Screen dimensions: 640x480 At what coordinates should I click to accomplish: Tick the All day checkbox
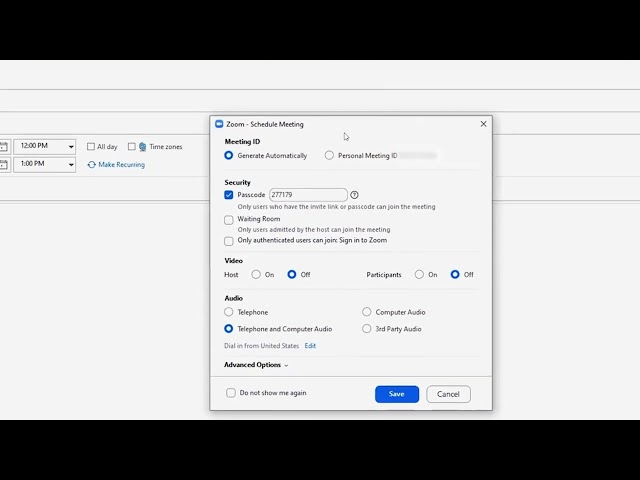[x=91, y=147]
